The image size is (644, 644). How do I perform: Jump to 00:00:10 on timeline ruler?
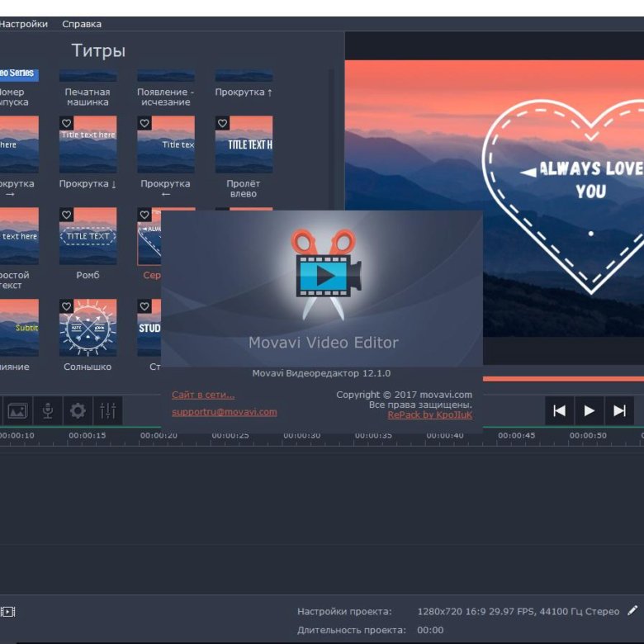tap(17, 435)
